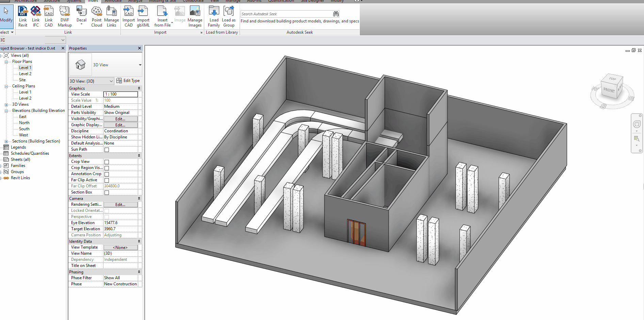
Task: Open the Manage ribbon tab
Action: [233, 1]
